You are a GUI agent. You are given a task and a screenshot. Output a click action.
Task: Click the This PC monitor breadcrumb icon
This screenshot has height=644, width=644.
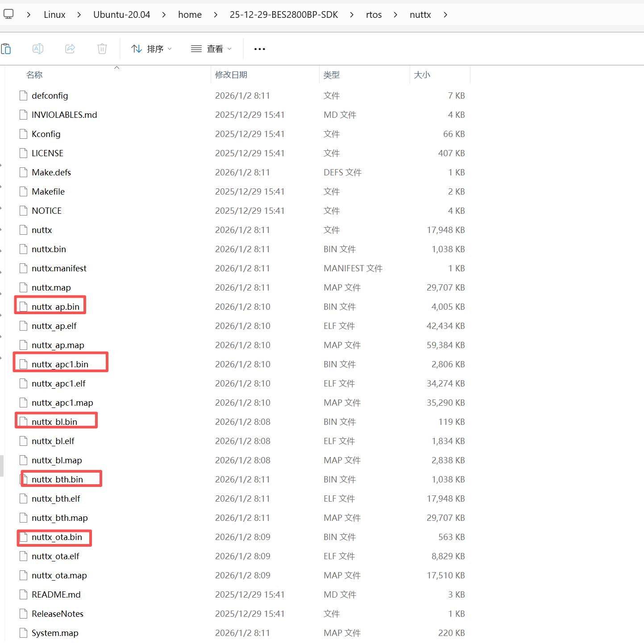pyautogui.click(x=8, y=14)
